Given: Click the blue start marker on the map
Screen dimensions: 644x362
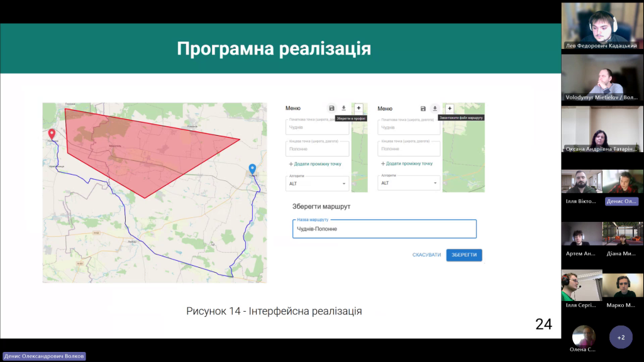Looking at the screenshot, I should (252, 168).
